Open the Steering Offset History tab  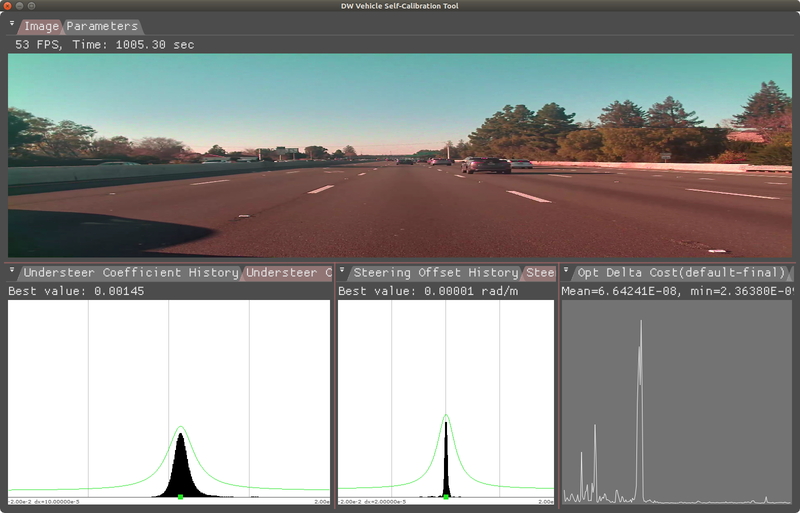435,273
